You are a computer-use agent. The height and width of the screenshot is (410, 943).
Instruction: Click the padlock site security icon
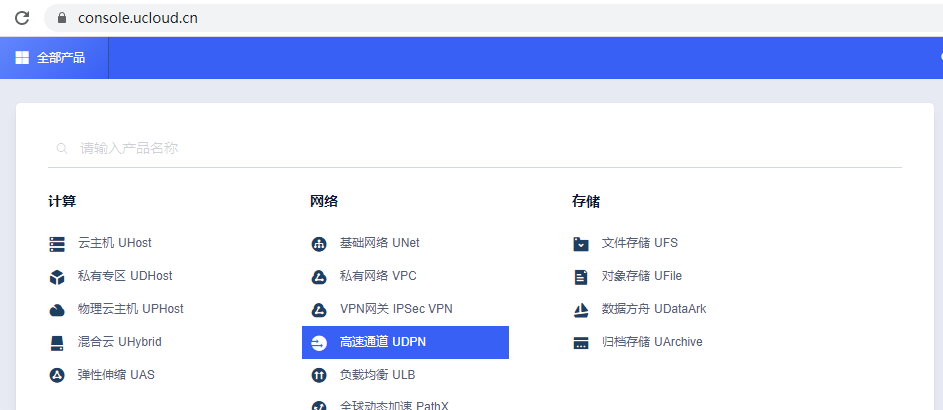point(61,18)
